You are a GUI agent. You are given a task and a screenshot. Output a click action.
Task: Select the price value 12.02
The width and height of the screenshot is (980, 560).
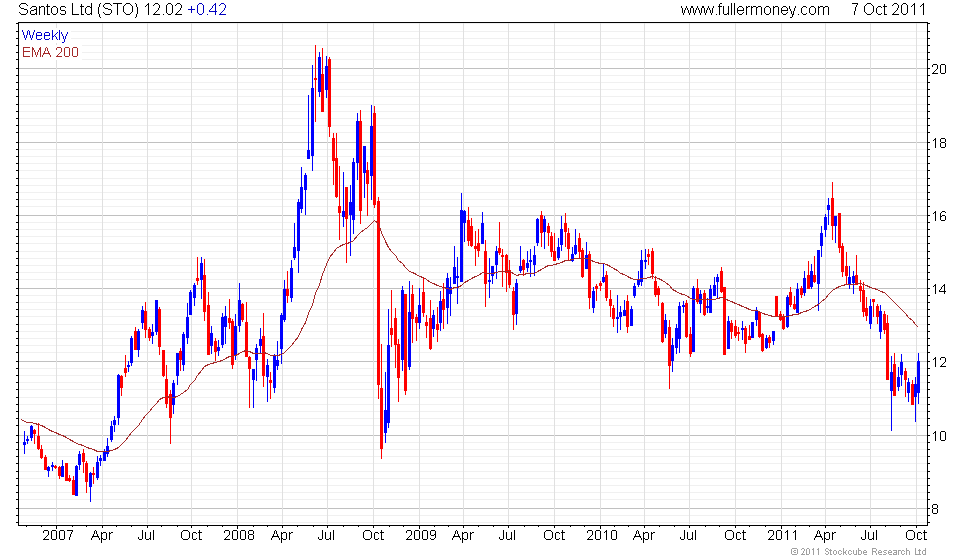(x=163, y=10)
